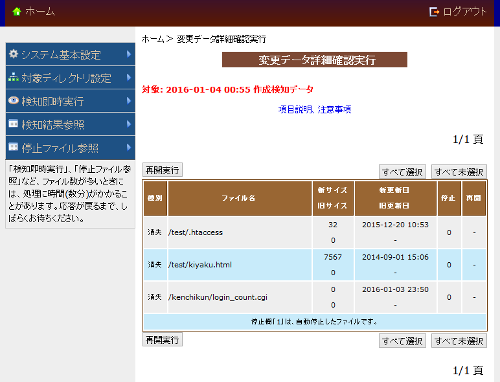
Task: Click the bottom 1/1 頁 page indicator
Action: (x=468, y=370)
